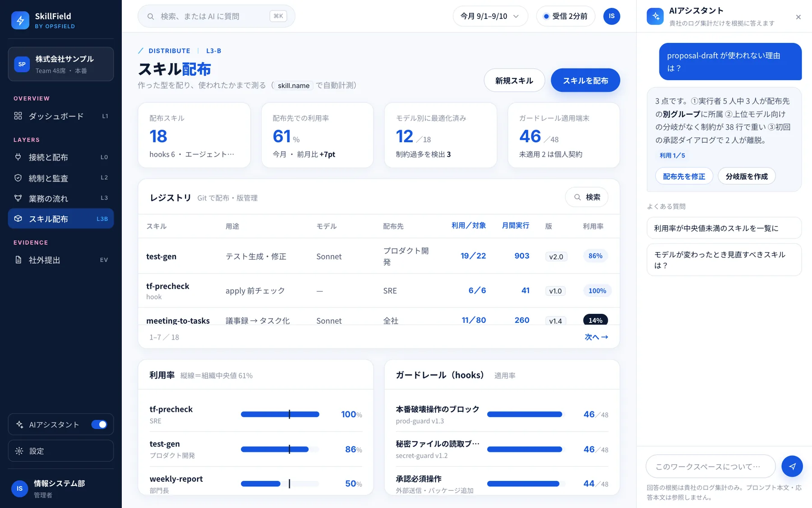Open the 株式会社サンプル workspace switcher
This screenshot has width=812, height=508.
[x=61, y=64]
